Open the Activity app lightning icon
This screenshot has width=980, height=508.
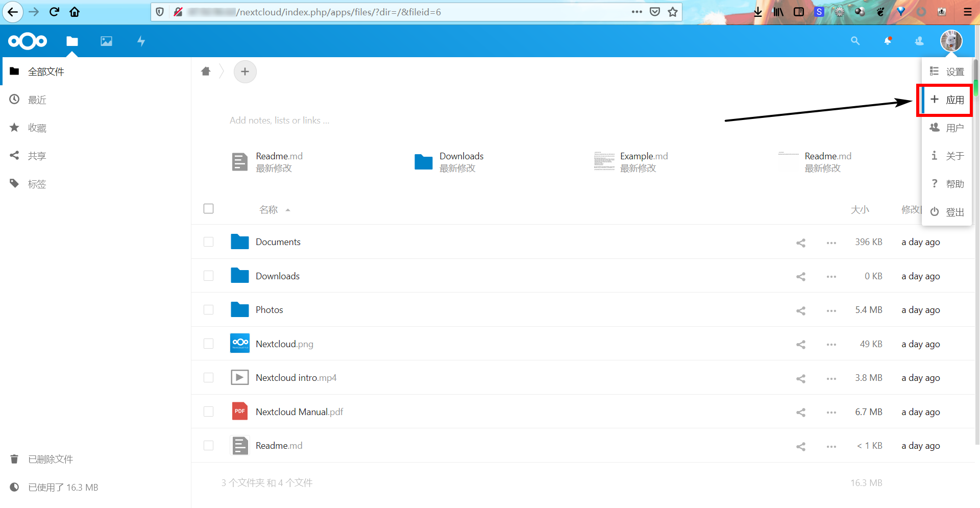pos(141,41)
